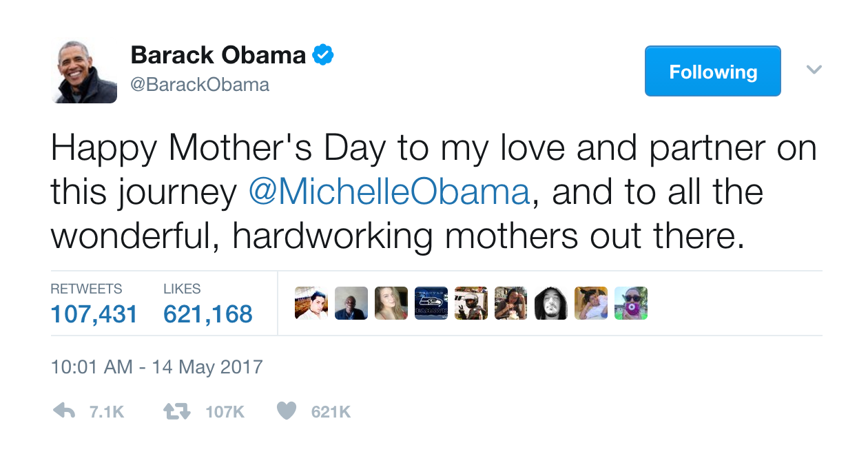
Task: View the 107,431 retweets list
Action: click(94, 314)
